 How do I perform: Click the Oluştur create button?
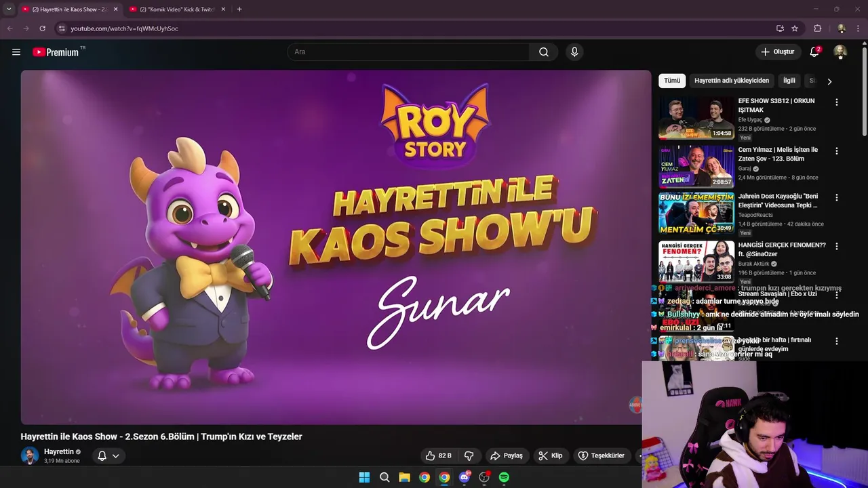click(778, 52)
